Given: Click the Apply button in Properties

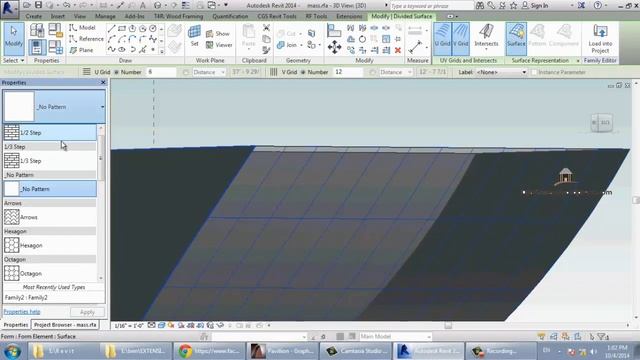Looking at the screenshot, I should (87, 312).
